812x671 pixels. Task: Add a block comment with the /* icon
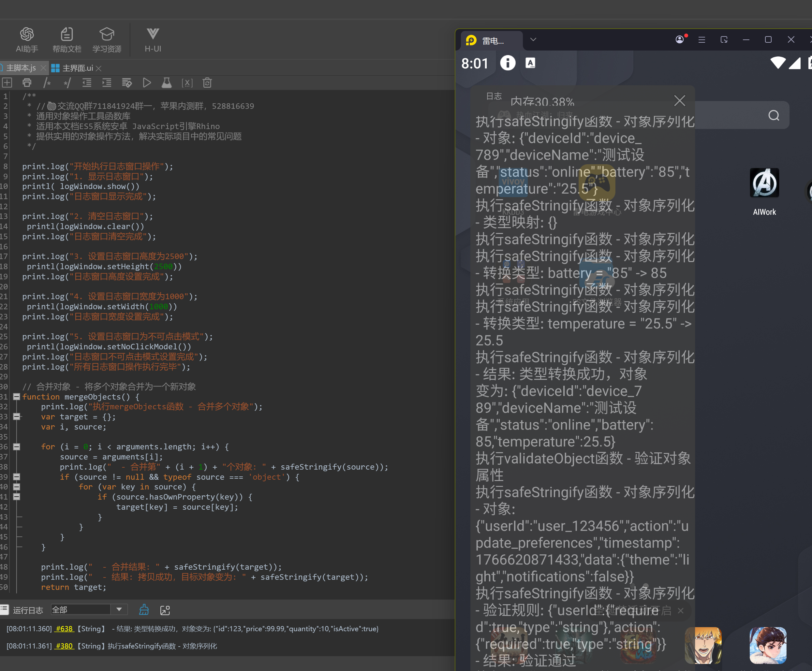(x=47, y=83)
